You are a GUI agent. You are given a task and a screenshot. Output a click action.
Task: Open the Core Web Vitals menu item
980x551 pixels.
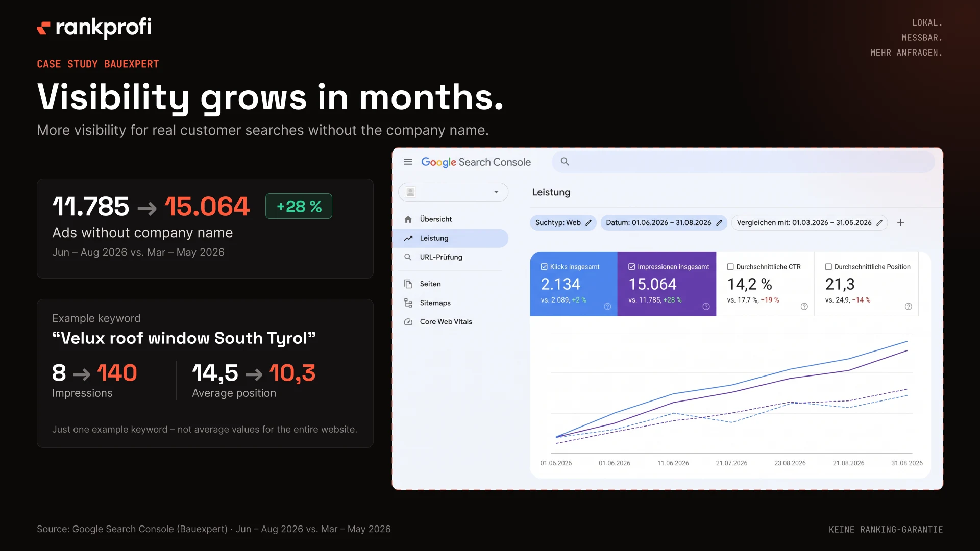451,322
